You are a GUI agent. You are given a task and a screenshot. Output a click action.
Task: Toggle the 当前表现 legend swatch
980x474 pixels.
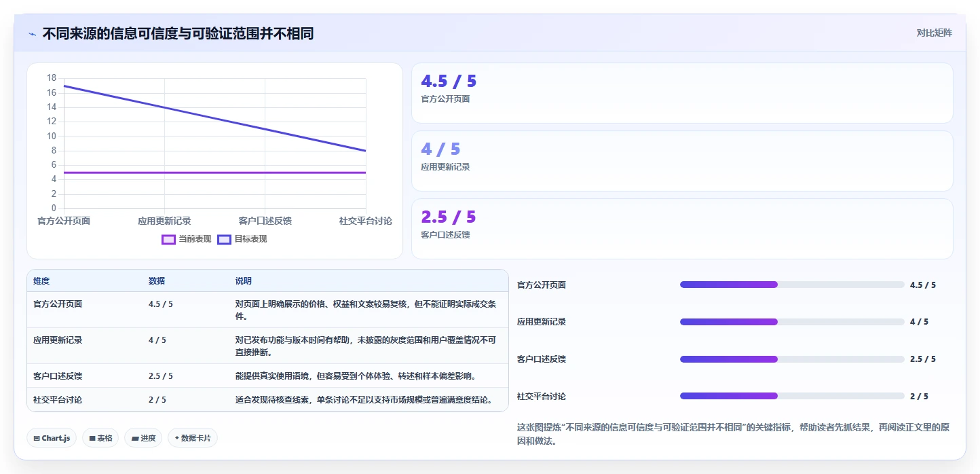168,239
